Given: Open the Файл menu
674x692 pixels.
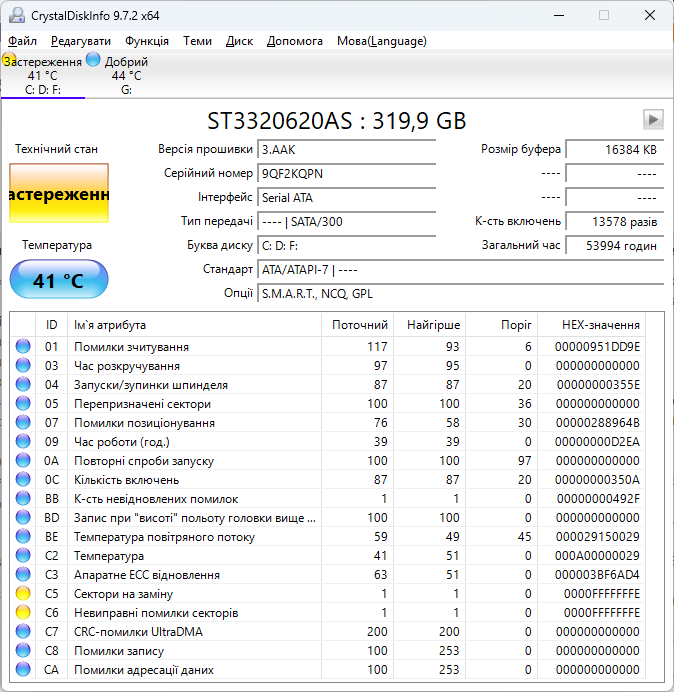Looking at the screenshot, I should click(22, 41).
